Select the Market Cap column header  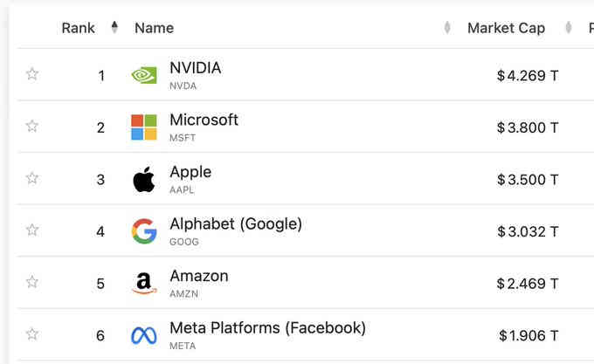pos(506,28)
